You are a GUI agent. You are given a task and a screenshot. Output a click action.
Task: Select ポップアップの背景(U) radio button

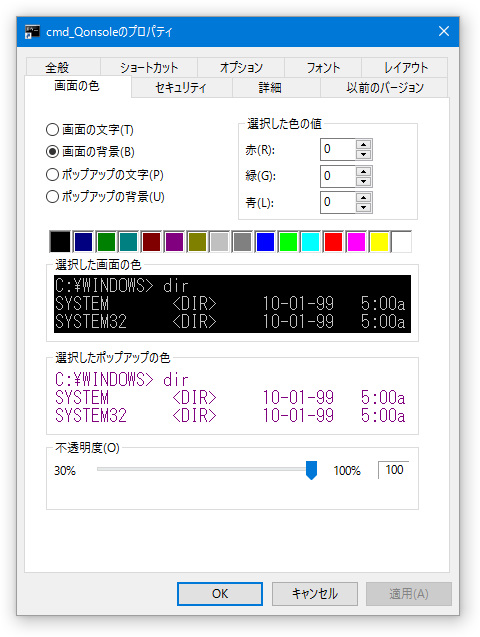click(52, 197)
